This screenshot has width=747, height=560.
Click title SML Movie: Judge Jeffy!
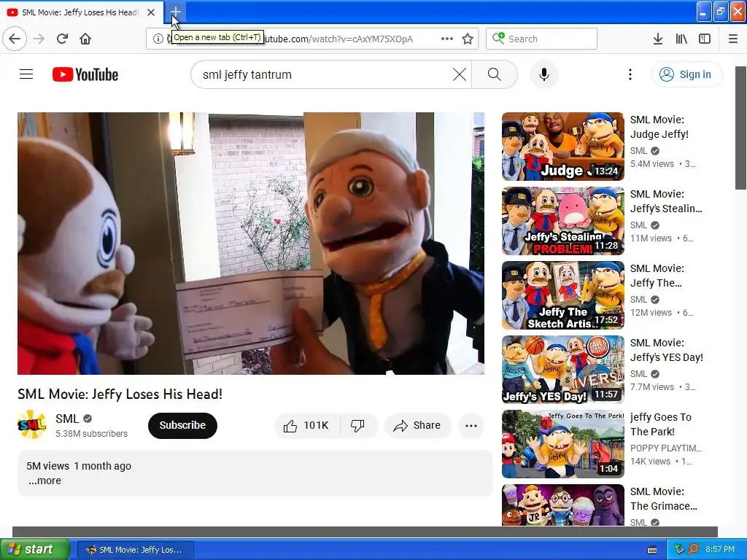coord(659,127)
